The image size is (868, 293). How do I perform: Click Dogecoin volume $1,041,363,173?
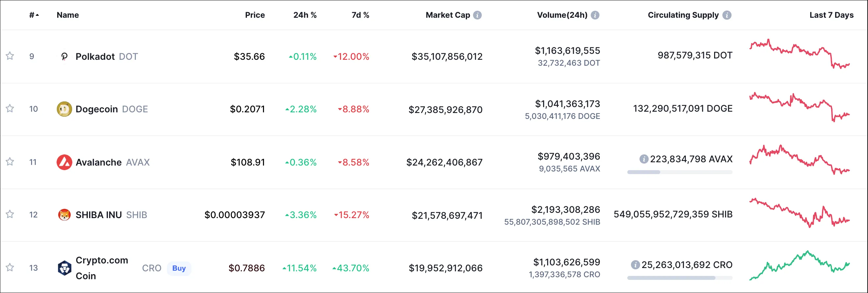[x=567, y=104]
